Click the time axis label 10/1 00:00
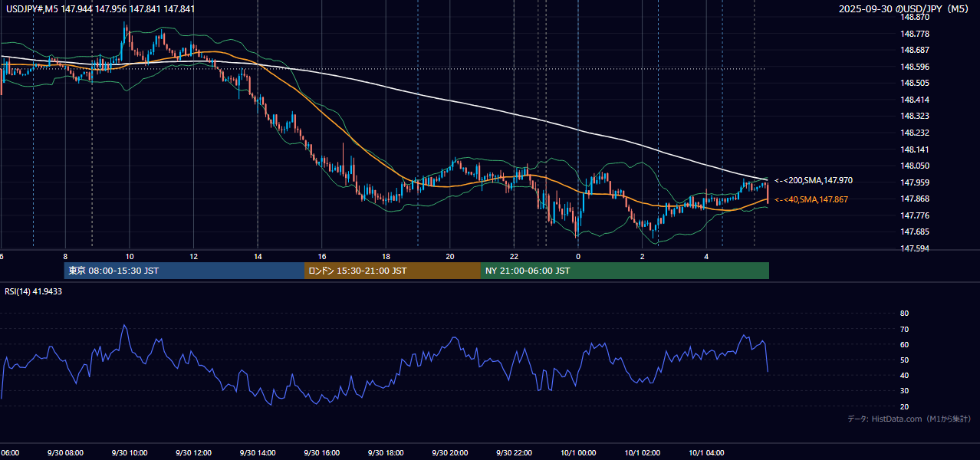Image resolution: width=980 pixels, height=460 pixels. click(578, 453)
